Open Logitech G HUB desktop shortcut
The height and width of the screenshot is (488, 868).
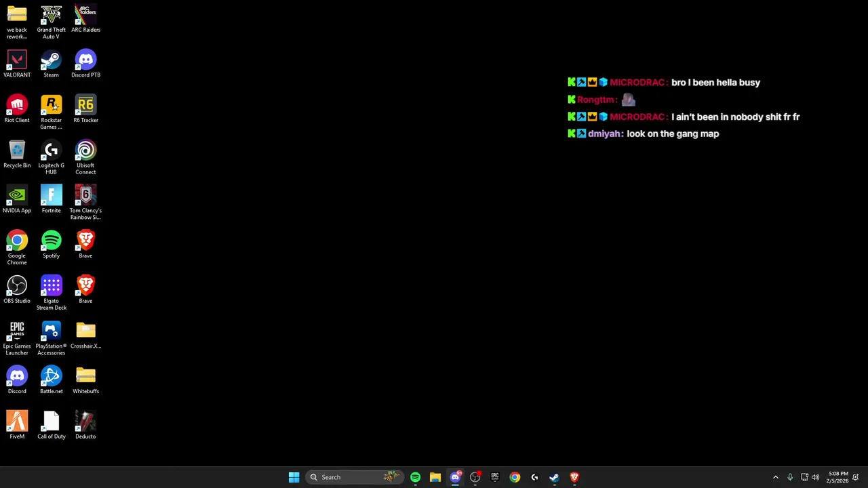coord(51,157)
